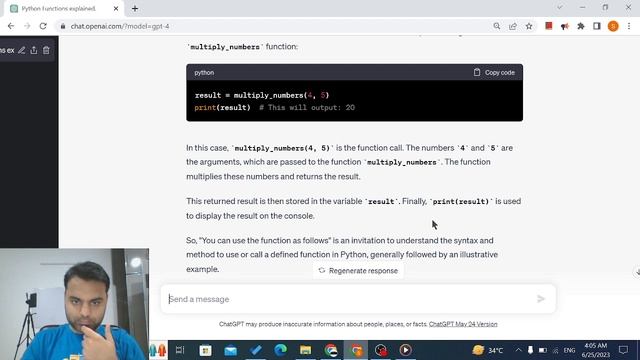Share this page from the address bar
Screen dimensions: 640x360
click(x=513, y=26)
